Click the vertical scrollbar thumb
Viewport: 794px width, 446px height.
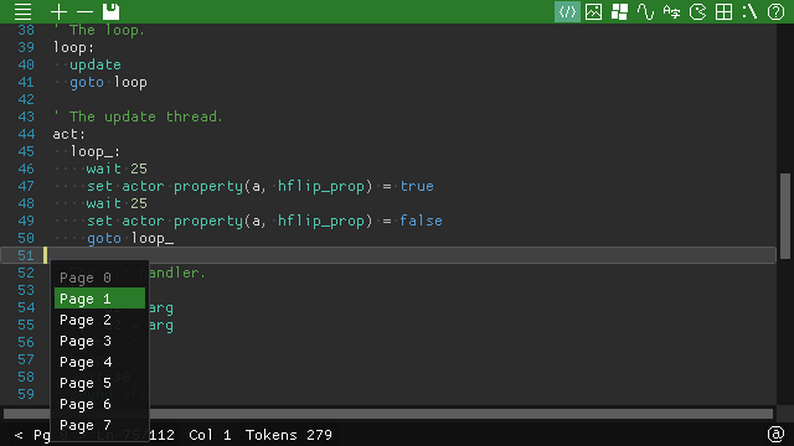tap(785, 215)
